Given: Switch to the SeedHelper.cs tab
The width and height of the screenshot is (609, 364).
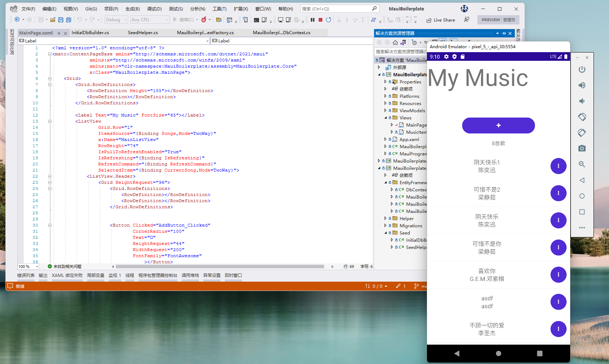Looking at the screenshot, I should [142, 32].
